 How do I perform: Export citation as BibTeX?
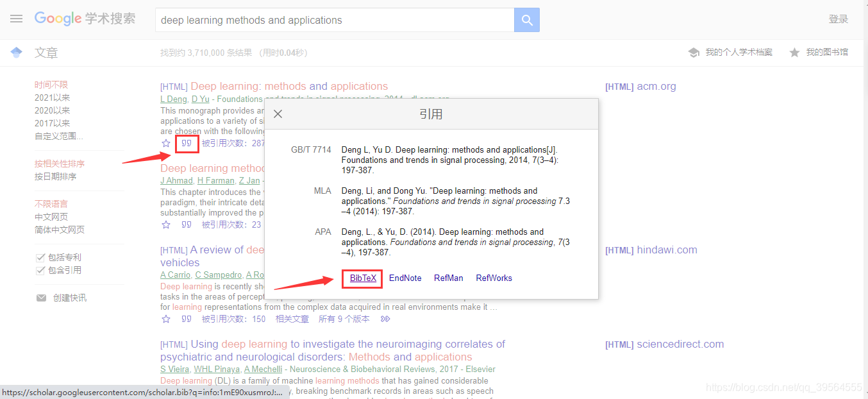(363, 278)
